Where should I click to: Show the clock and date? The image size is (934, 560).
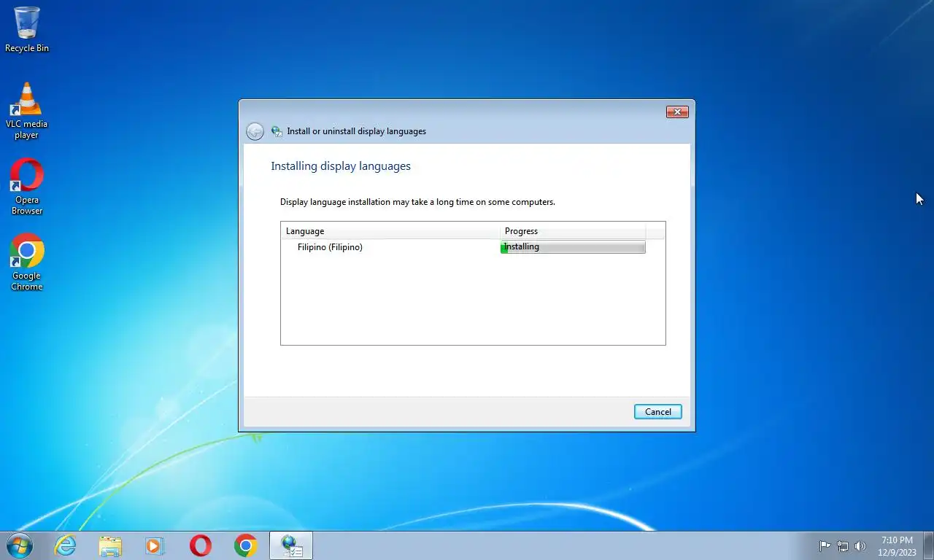897,546
